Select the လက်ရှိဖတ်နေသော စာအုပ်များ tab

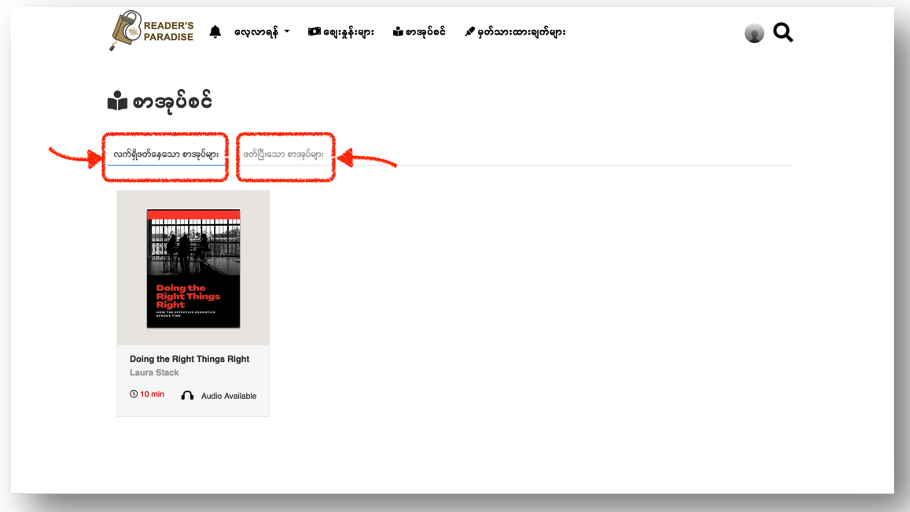pyautogui.click(x=166, y=155)
